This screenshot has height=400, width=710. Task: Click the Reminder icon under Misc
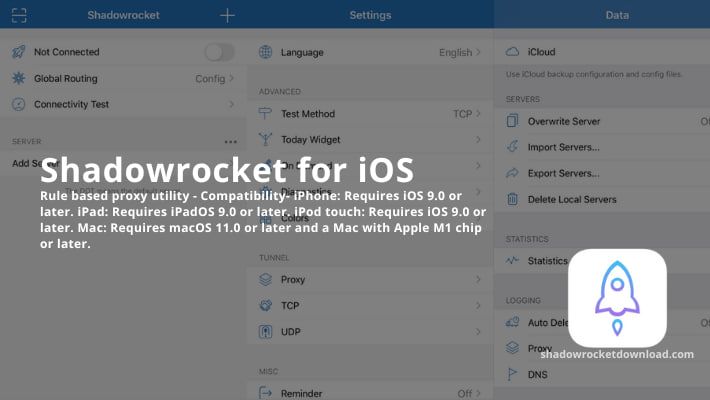pos(265,393)
